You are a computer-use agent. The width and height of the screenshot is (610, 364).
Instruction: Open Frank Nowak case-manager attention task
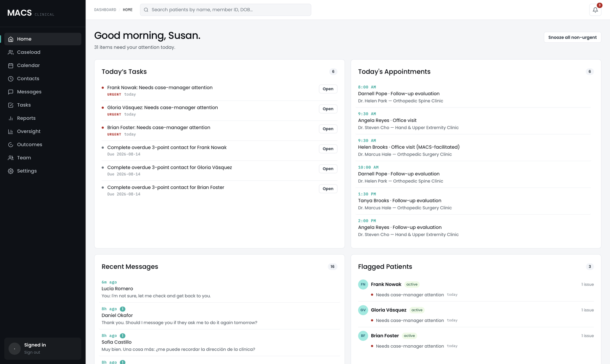(x=328, y=89)
